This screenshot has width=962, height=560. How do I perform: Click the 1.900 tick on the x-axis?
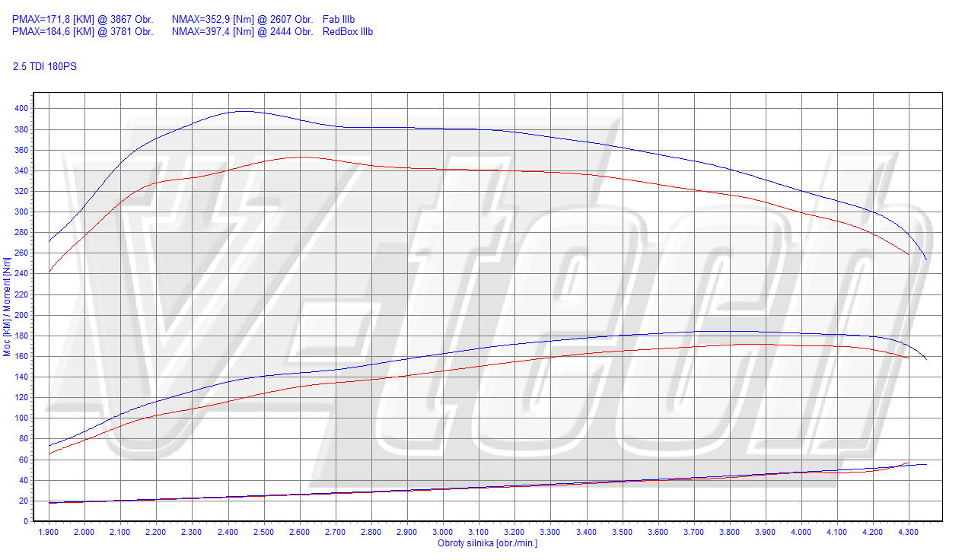(x=49, y=532)
